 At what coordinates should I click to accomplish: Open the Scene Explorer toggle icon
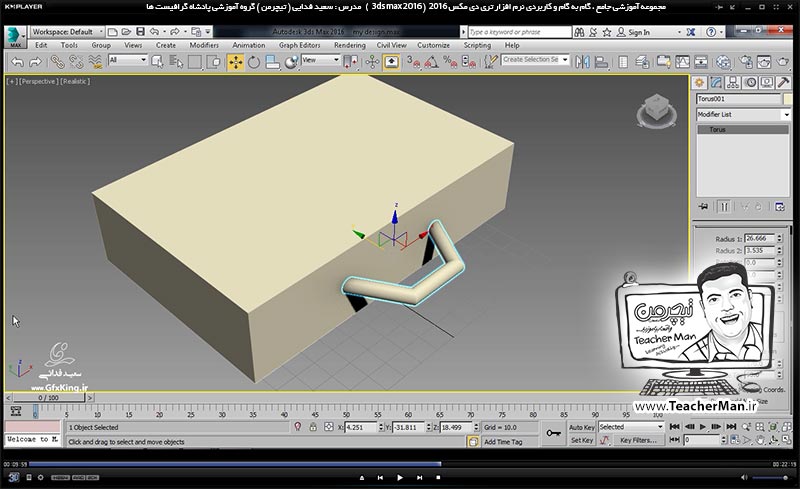[x=623, y=62]
